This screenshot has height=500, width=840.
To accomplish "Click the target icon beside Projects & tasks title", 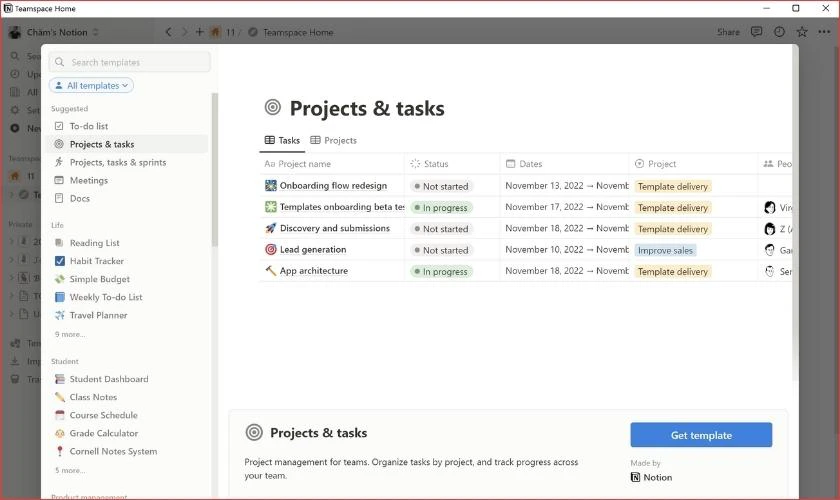I will point(273,107).
